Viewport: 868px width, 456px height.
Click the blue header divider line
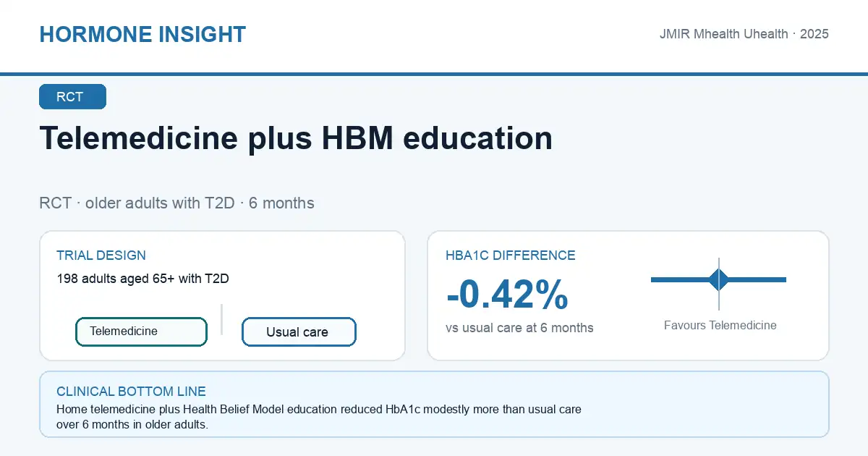click(x=434, y=74)
